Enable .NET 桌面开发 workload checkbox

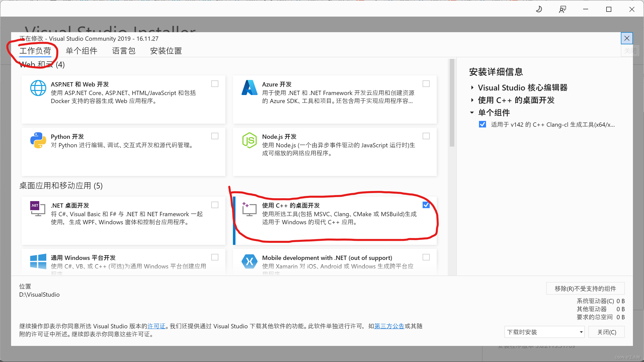(x=215, y=205)
